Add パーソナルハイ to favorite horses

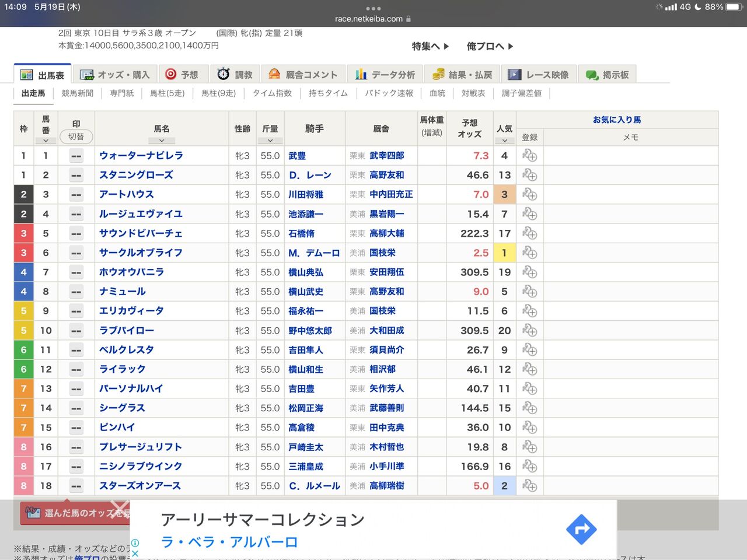pos(529,388)
